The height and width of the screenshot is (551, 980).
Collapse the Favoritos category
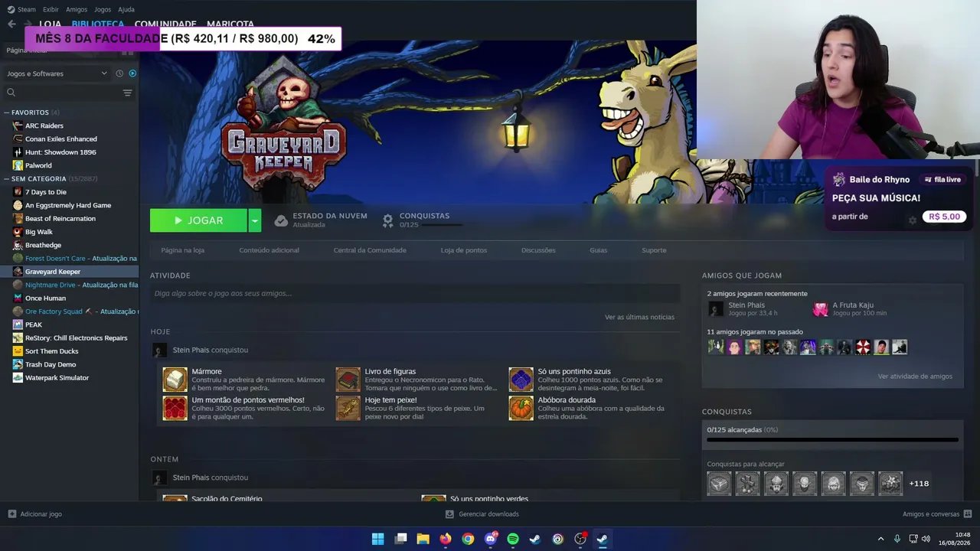click(x=7, y=112)
